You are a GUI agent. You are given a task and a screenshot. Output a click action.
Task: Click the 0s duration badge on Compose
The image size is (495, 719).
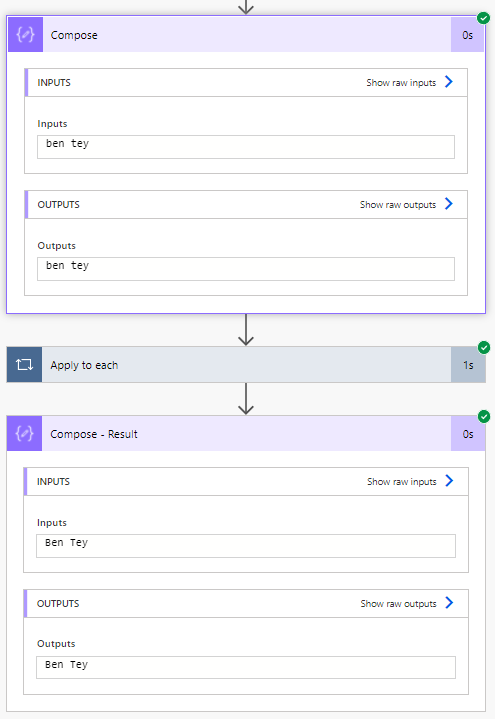(467, 35)
